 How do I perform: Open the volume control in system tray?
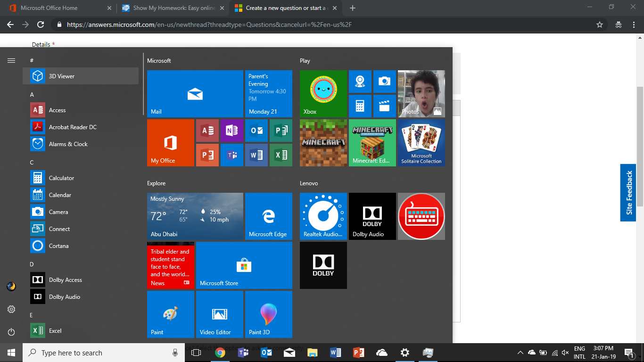tap(564, 353)
